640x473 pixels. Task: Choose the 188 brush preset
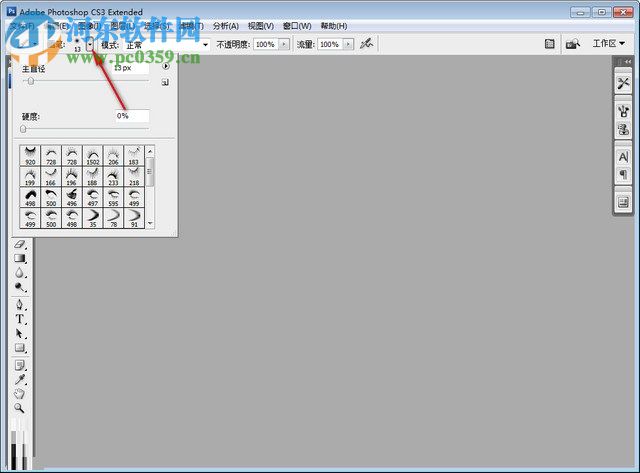(x=93, y=176)
